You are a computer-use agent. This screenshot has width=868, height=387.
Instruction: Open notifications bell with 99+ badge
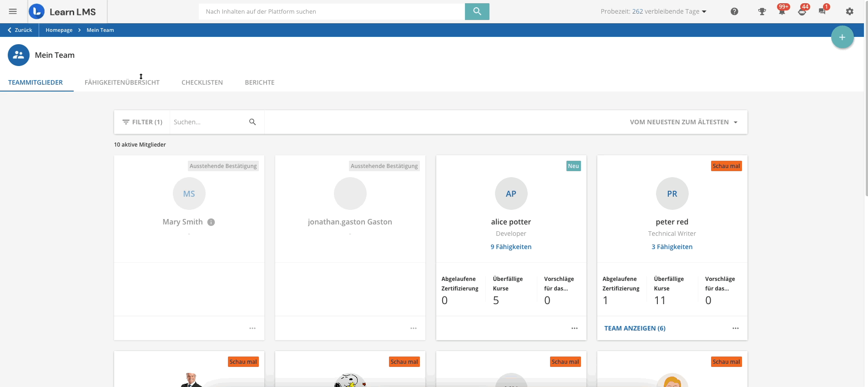tap(782, 11)
